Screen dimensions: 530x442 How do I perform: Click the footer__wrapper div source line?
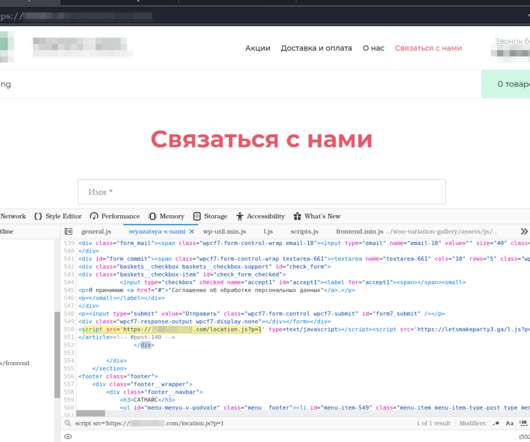tap(142, 384)
